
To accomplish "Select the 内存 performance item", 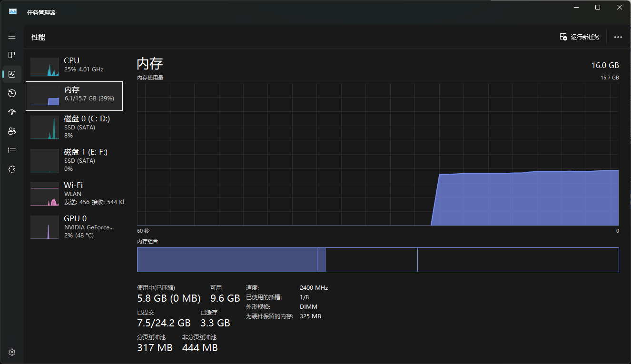I will (x=74, y=96).
